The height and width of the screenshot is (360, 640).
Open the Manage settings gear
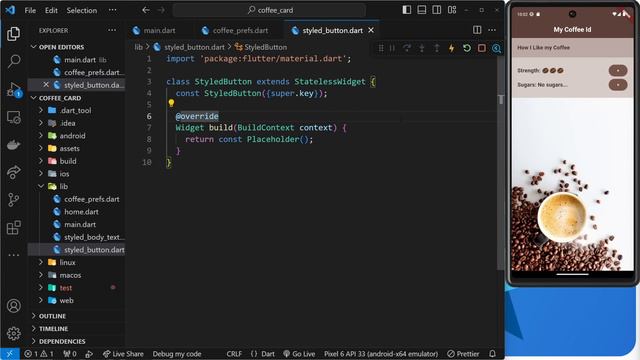[13, 333]
